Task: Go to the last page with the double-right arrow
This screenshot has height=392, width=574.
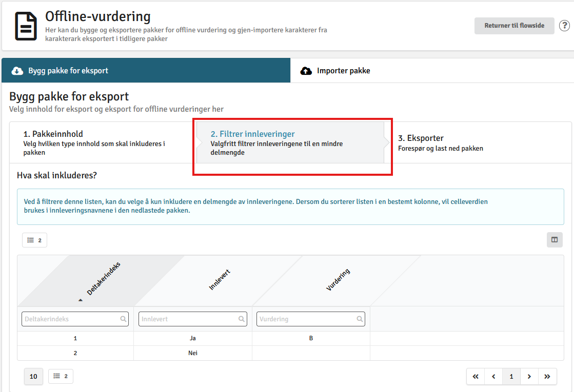Action: [x=547, y=376]
